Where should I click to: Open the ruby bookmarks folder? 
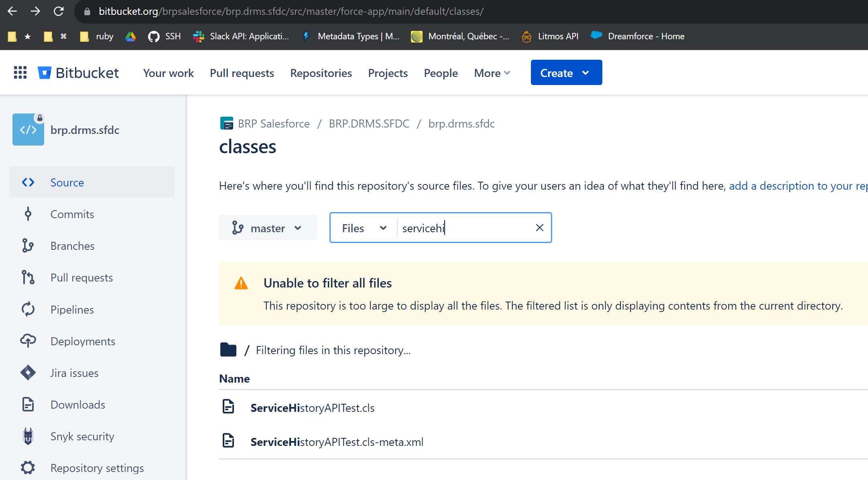(x=97, y=36)
